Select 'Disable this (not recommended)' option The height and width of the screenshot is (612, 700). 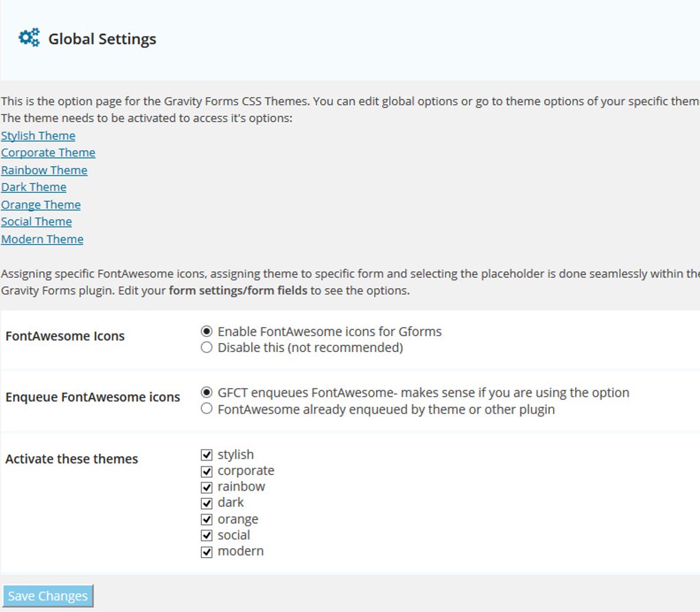[x=207, y=347]
